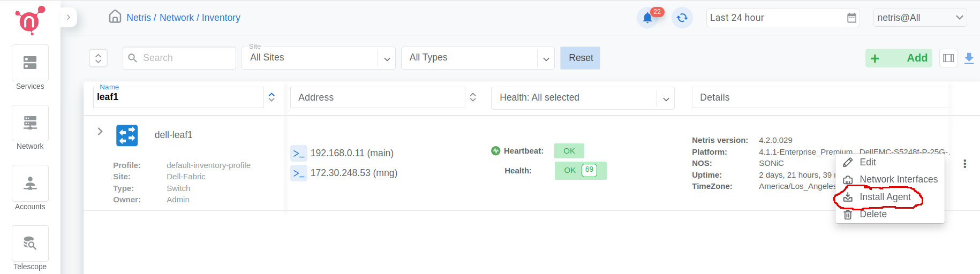Click the download export icon
This screenshot has height=274, width=980.
[x=969, y=58]
